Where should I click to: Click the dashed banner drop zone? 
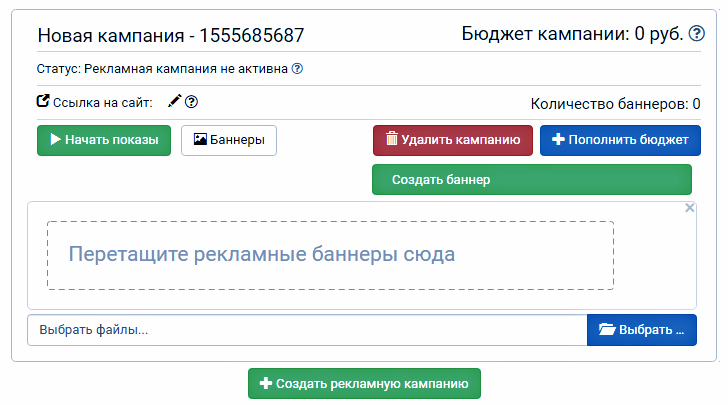tap(330, 255)
